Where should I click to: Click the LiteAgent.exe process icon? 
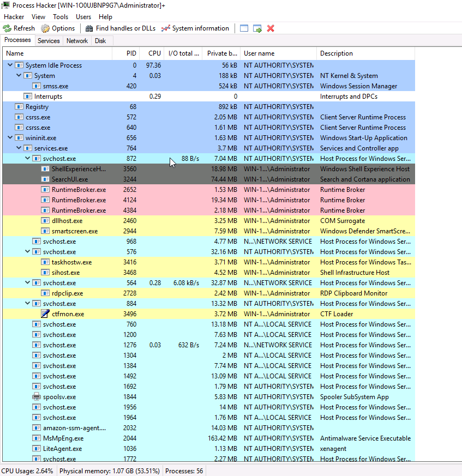tap(37, 449)
